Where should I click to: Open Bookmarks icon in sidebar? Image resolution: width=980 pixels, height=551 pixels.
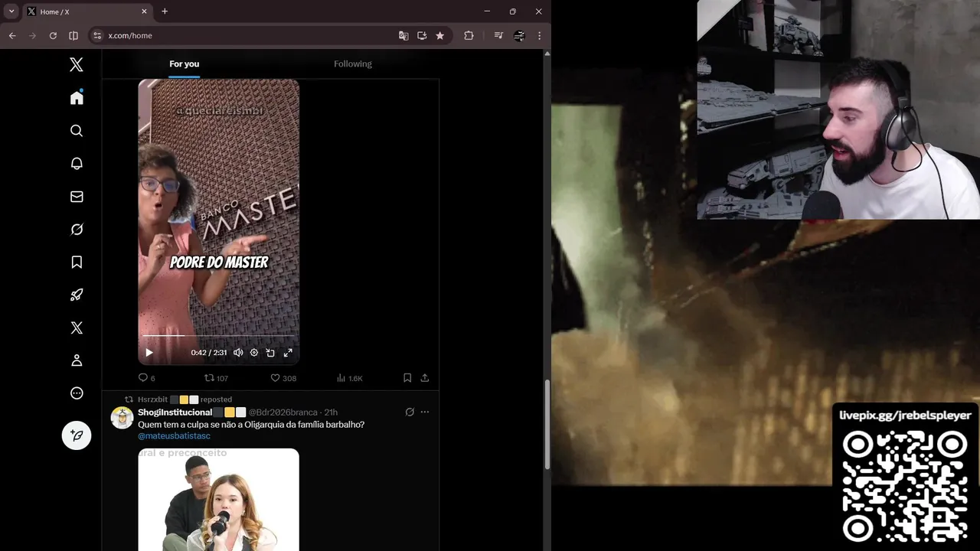coord(77,262)
